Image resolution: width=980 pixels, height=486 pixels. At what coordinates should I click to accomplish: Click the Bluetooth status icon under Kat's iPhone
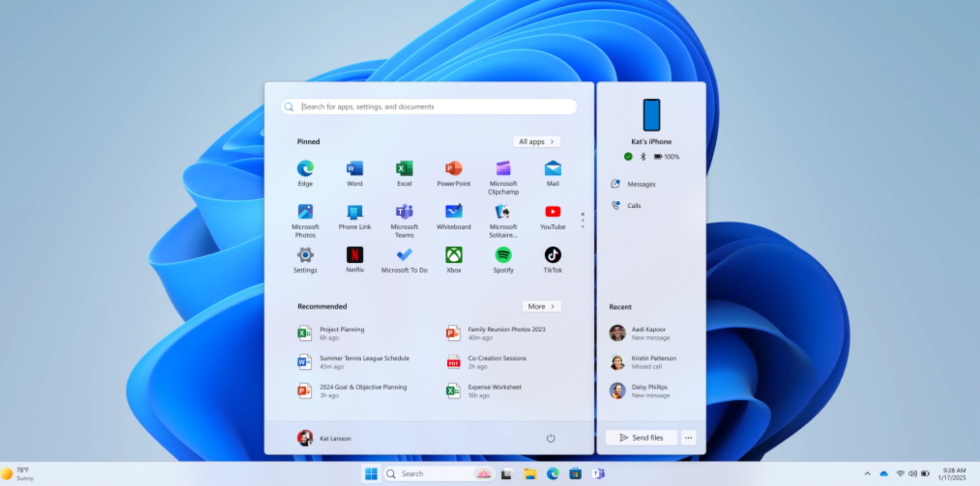coord(643,157)
